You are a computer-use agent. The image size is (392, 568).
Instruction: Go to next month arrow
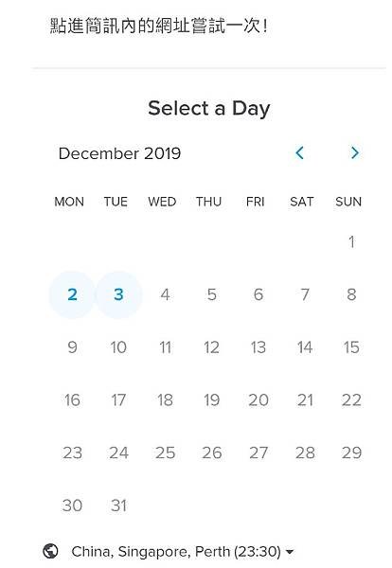click(355, 152)
